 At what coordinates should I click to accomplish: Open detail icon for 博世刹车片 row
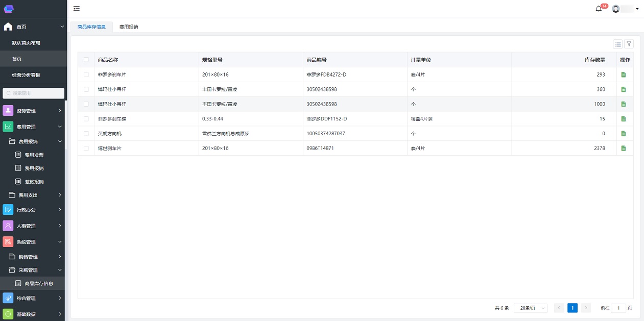[x=623, y=149]
